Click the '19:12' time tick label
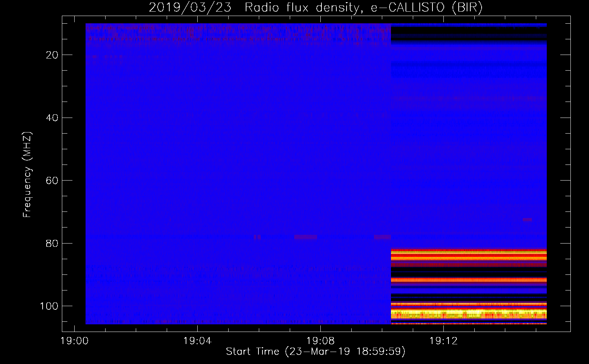Viewport: 589px width, 364px height. coord(443,341)
